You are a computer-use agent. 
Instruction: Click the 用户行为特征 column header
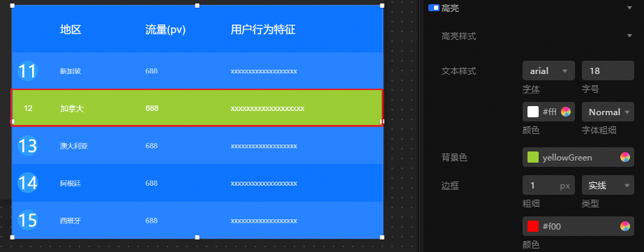[x=263, y=29]
